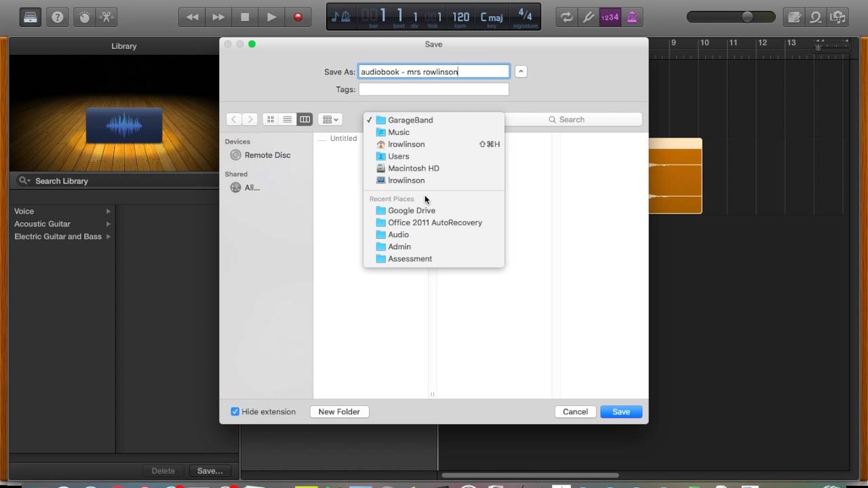Viewport: 868px width, 488px height.
Task: Choose Google Drive from Recent Places
Action: point(434,211)
